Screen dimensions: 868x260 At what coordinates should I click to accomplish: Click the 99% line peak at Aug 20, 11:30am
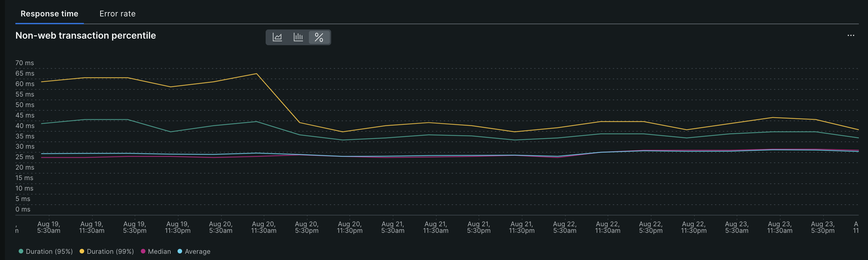coord(256,74)
